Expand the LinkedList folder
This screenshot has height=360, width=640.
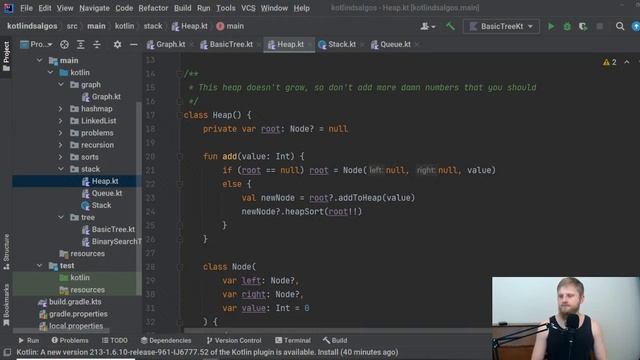[61, 121]
